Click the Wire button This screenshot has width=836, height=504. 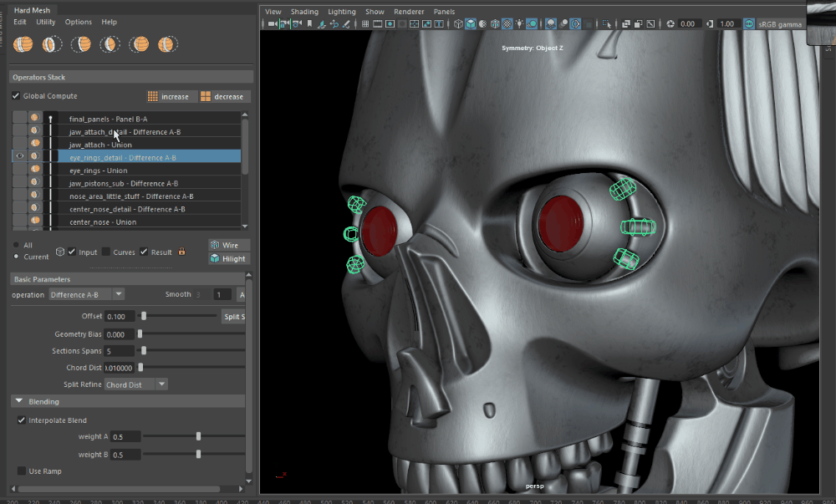tap(229, 245)
